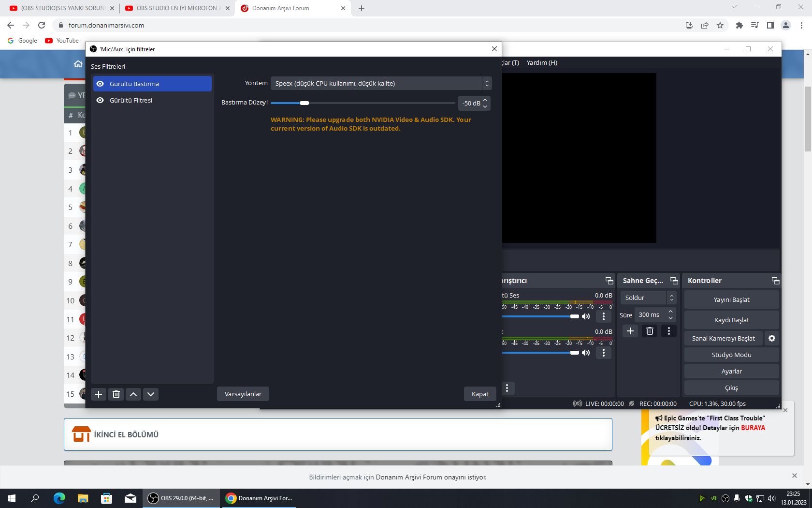
Task: Toggle the Chrome side panel
Action: click(770, 25)
